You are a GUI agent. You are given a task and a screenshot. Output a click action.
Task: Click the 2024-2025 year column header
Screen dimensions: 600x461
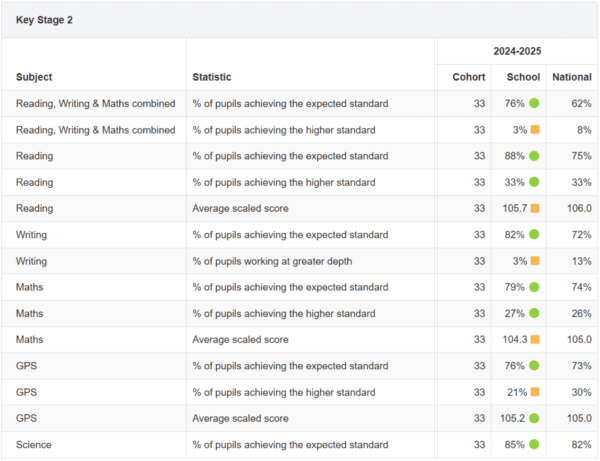coord(517,51)
